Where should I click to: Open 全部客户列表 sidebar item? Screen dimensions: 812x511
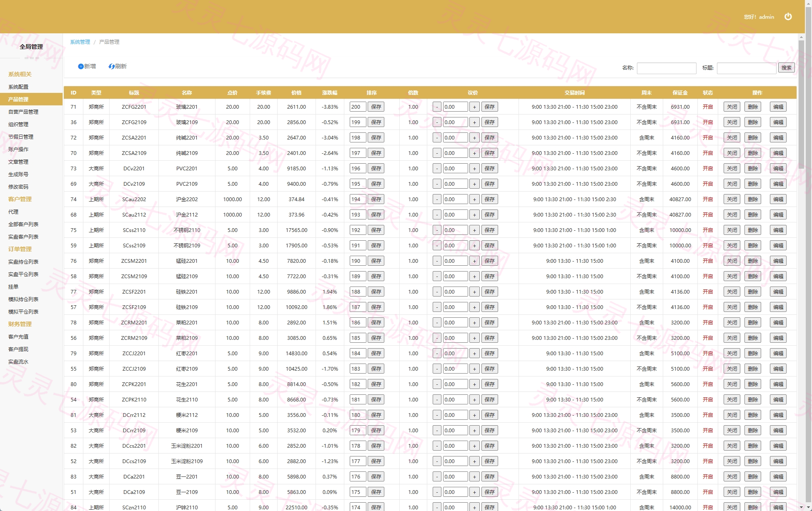pyautogui.click(x=23, y=224)
